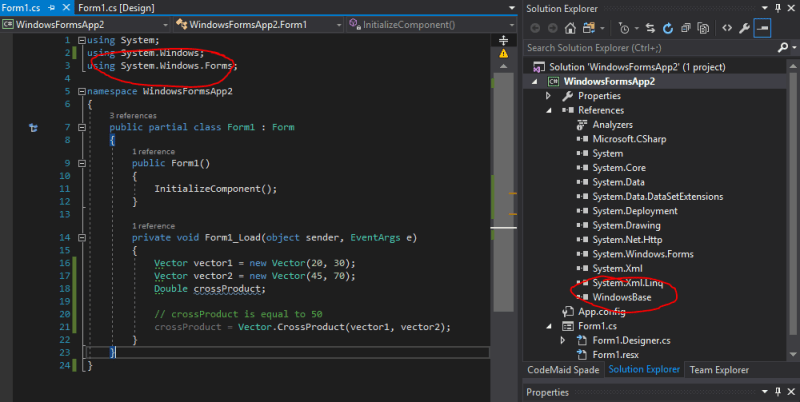Click Solution Explorer scrollbar up arrow
This screenshot has height=402, width=800.
(x=793, y=66)
